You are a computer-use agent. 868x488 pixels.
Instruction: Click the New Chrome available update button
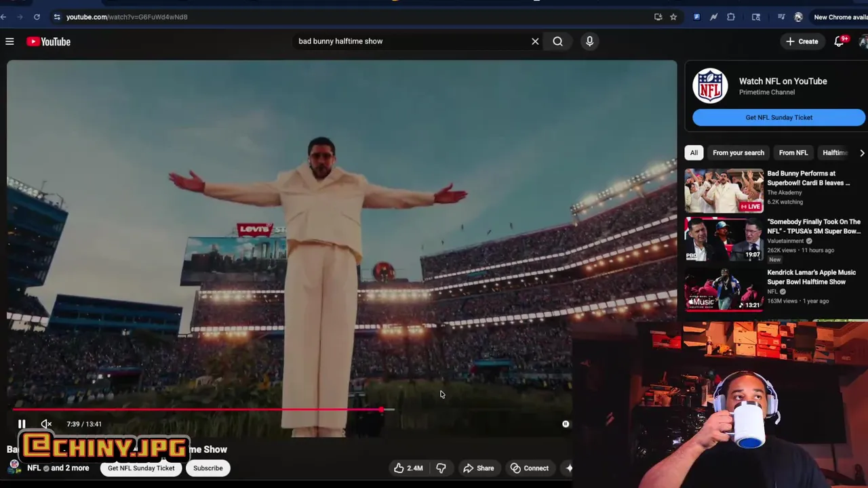point(840,17)
